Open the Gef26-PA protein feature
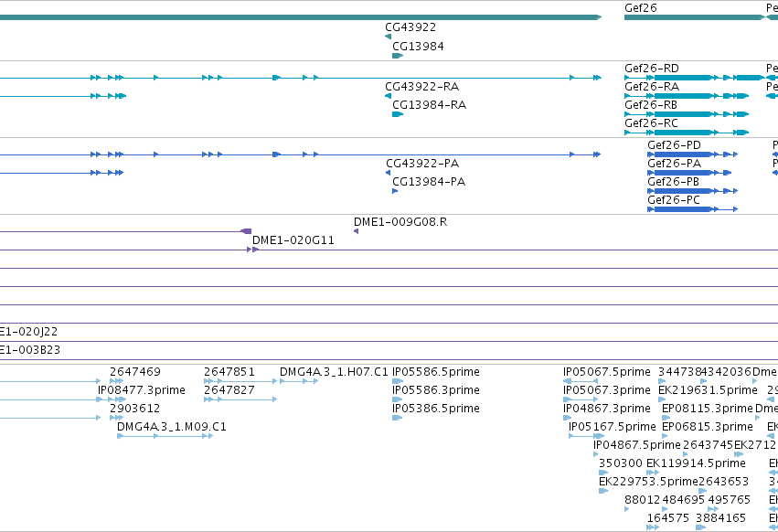 tap(689, 173)
